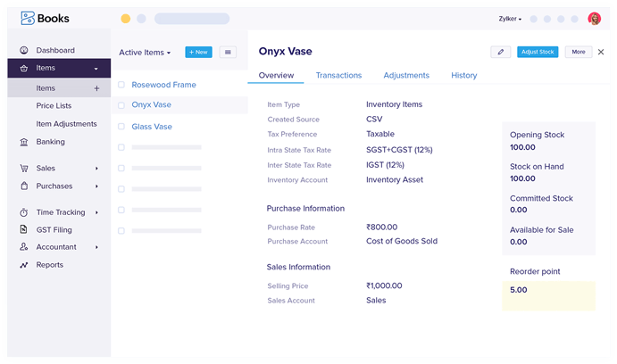
Task: Click the Accountant person icon
Action: 24,247
